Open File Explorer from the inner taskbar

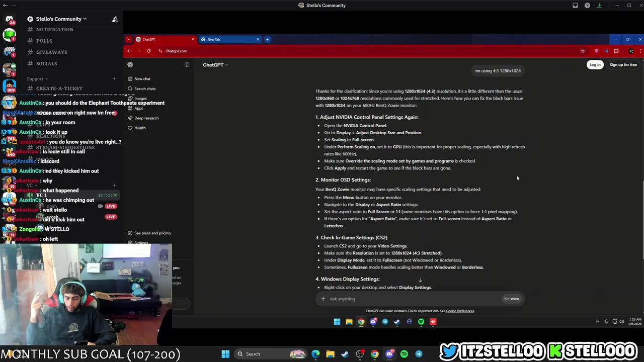349,322
